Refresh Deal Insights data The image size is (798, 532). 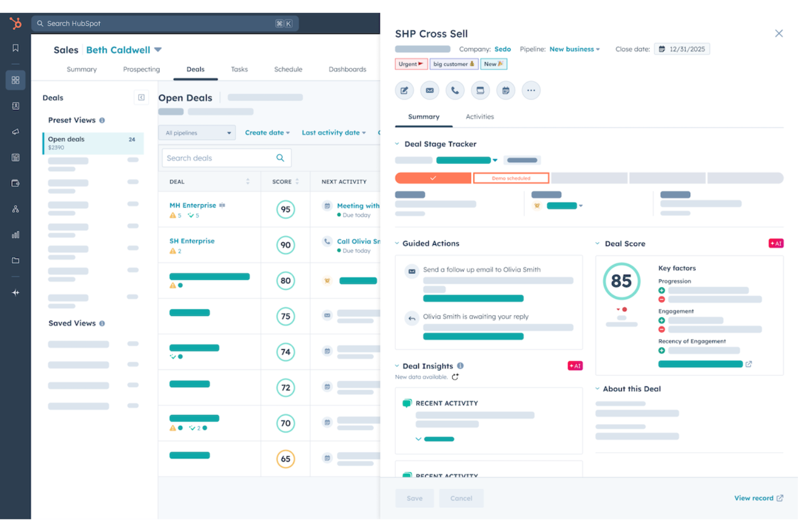point(455,377)
